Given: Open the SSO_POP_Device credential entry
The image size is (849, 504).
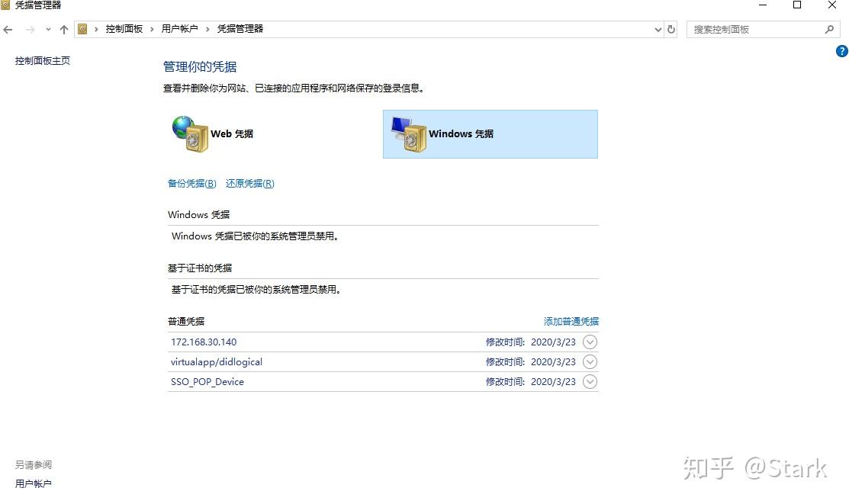Looking at the screenshot, I should [x=383, y=382].
